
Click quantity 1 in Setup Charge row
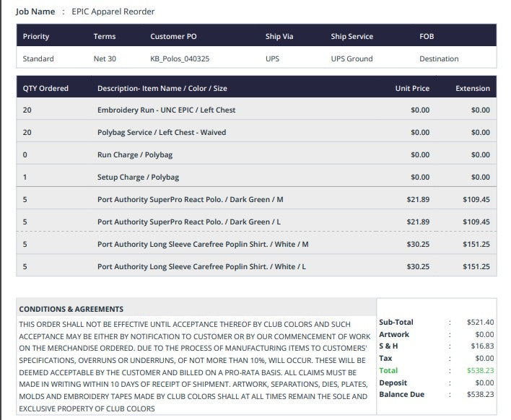point(25,178)
